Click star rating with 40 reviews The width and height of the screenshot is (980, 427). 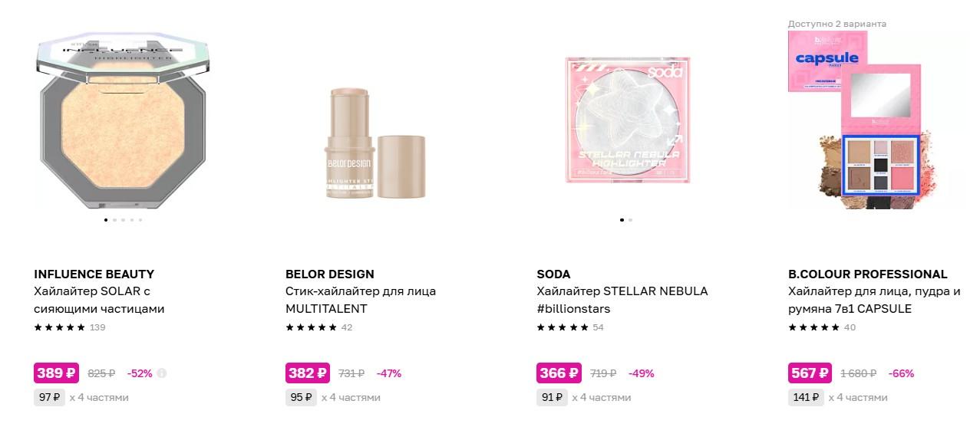[814, 327]
